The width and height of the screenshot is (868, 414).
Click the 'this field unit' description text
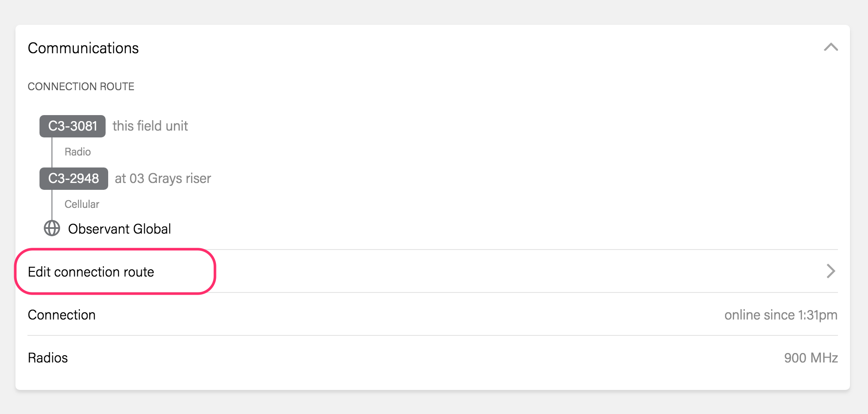150,126
